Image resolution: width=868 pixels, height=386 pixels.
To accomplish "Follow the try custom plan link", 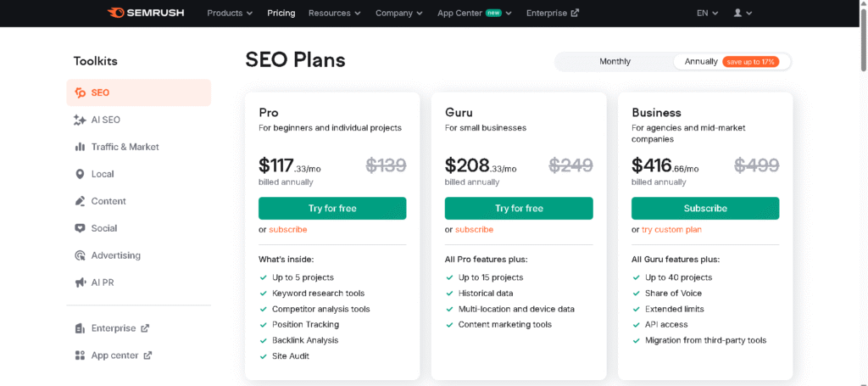I will click(671, 230).
